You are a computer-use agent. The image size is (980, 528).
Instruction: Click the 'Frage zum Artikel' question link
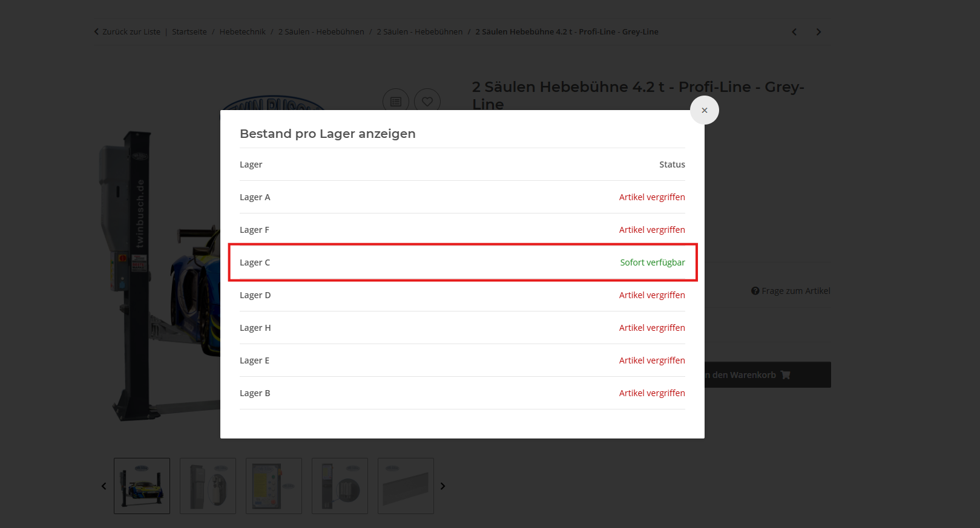[x=791, y=291]
